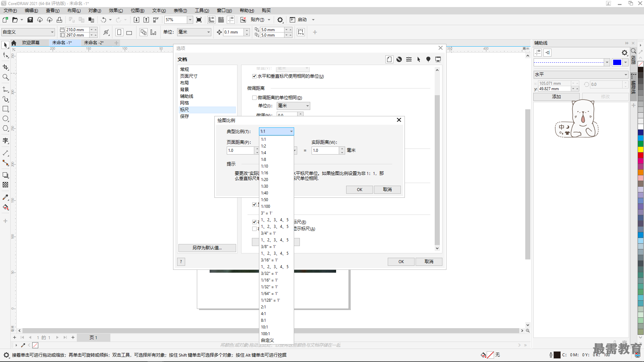Open the units 毫米 dropdown in property bar

click(x=194, y=32)
